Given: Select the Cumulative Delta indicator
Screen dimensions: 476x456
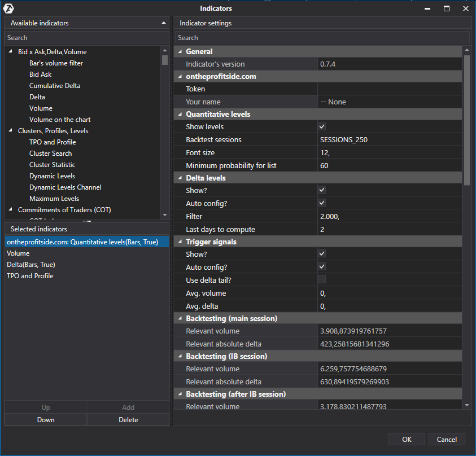Looking at the screenshot, I should (55, 86).
